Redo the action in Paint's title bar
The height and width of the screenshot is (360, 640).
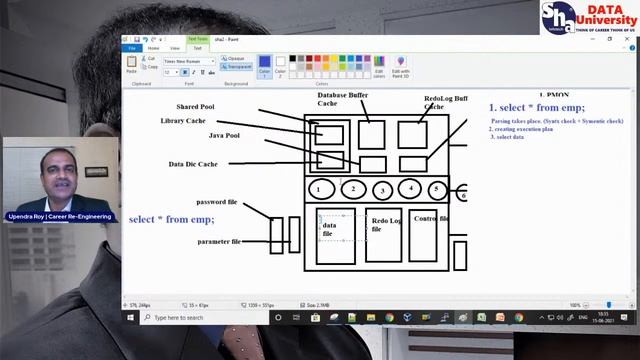153,39
